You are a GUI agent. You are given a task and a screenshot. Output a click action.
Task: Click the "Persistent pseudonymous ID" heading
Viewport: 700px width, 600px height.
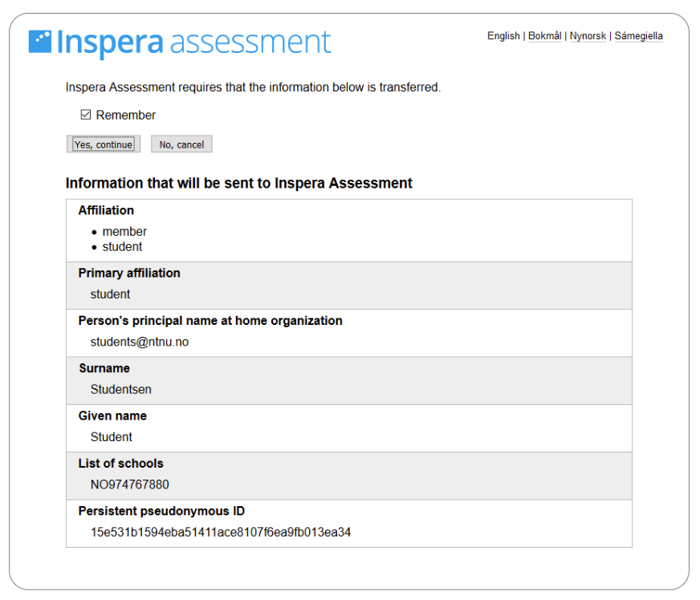click(161, 511)
